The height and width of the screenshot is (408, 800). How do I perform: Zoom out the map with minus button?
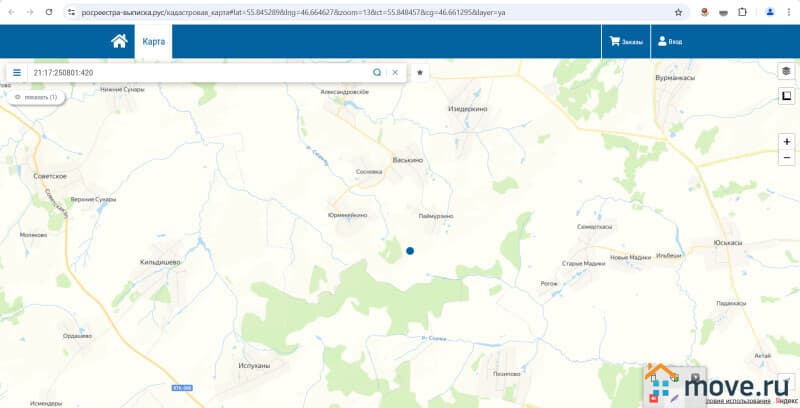[787, 158]
